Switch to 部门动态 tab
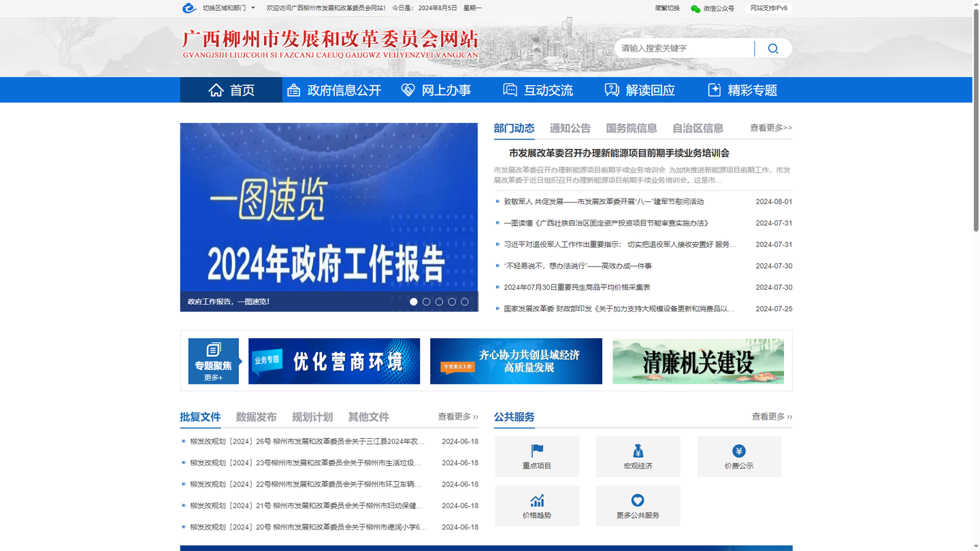This screenshot has height=551, width=980. (x=514, y=128)
